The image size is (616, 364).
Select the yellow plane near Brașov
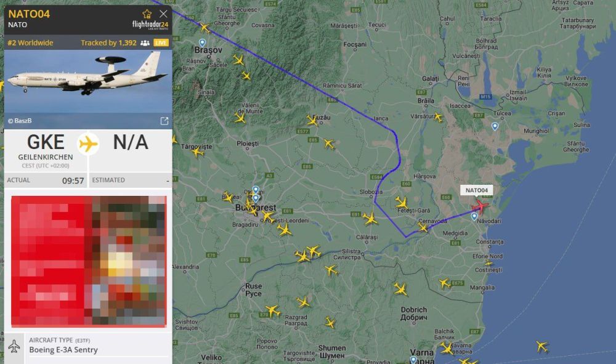point(205,28)
